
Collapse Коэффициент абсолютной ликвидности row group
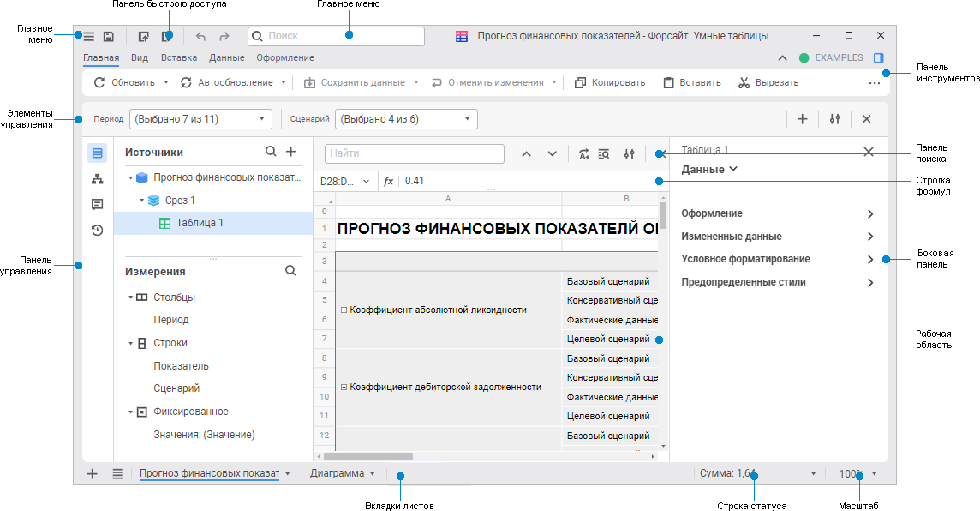tap(344, 310)
